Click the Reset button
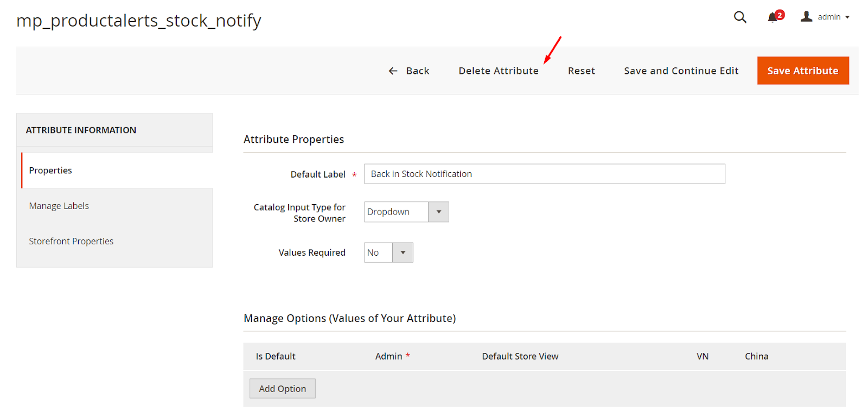The height and width of the screenshot is (417, 868). coord(581,71)
